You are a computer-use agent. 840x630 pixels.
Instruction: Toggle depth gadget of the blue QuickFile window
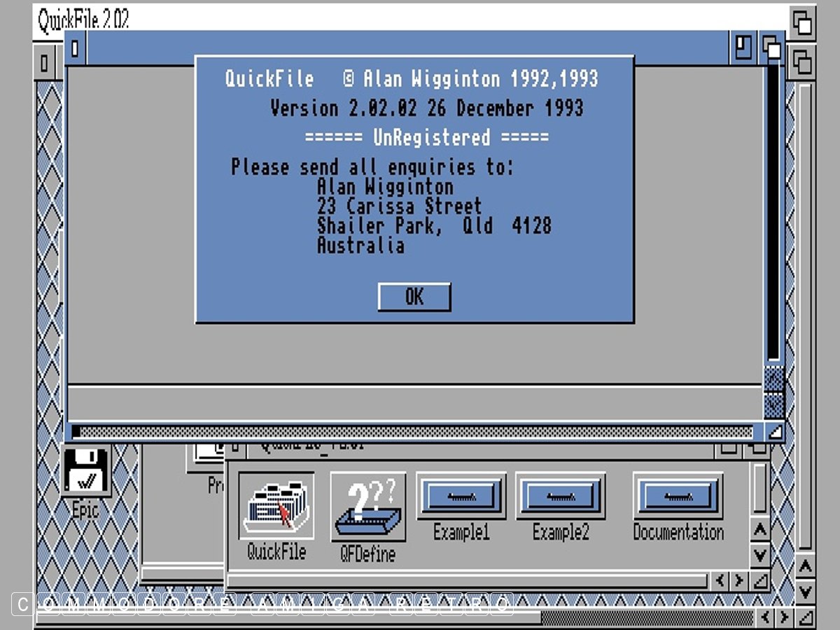[x=771, y=48]
